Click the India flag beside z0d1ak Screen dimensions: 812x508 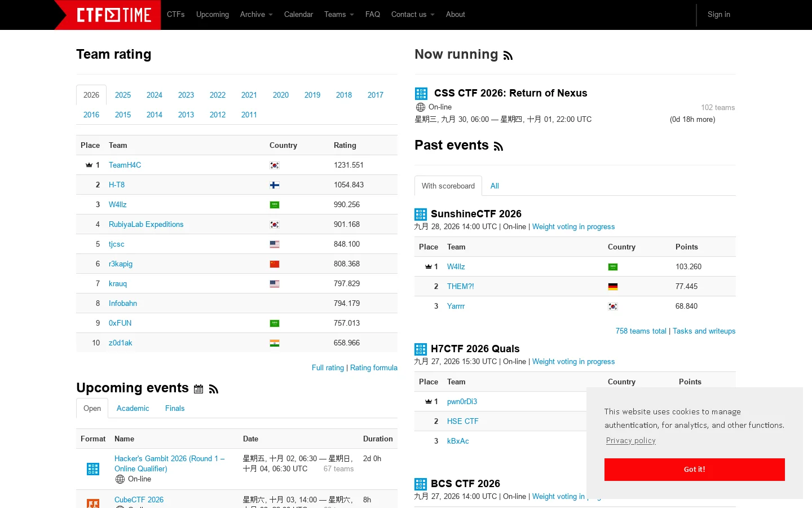(275, 343)
